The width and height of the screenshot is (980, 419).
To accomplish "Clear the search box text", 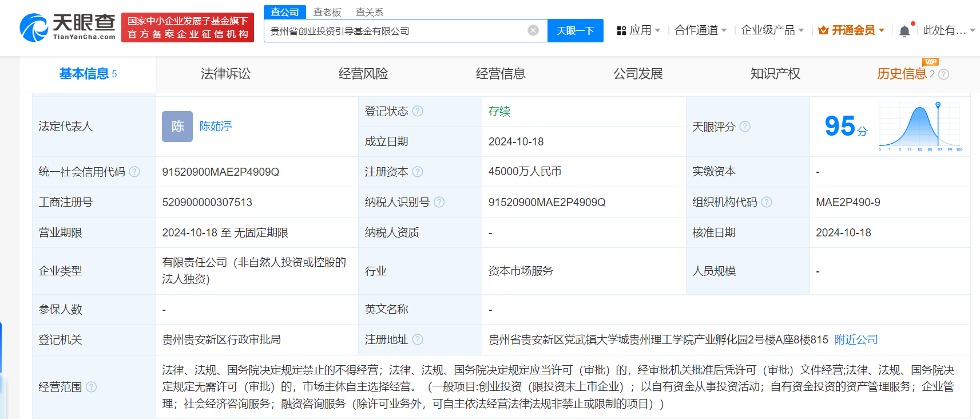I will click(533, 30).
